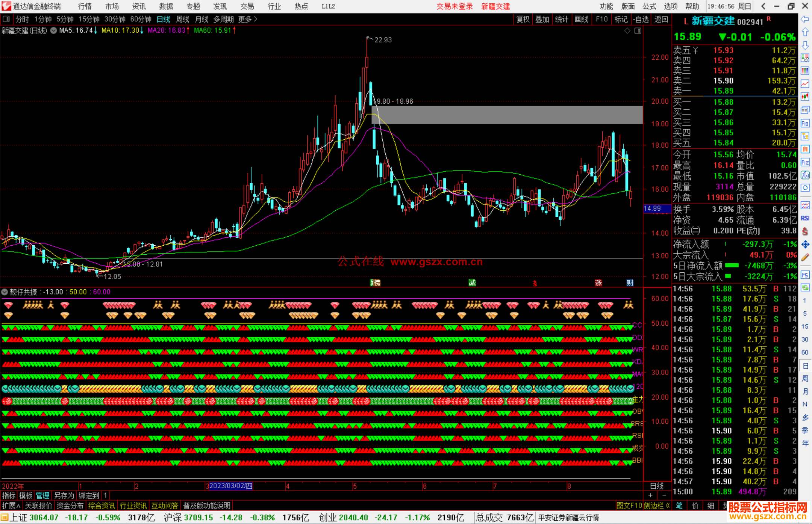Click the 另存为 button
The height and width of the screenshot is (524, 812).
point(64,495)
